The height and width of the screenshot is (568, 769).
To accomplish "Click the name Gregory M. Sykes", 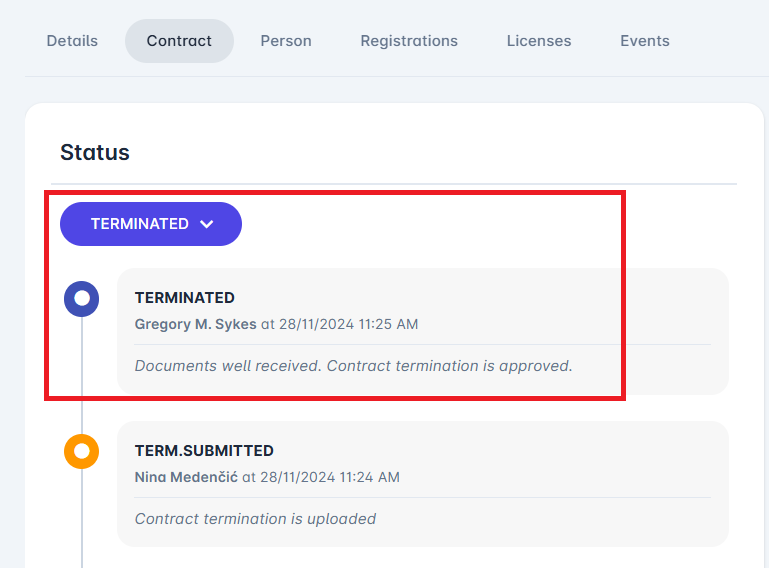I will tap(195, 324).
